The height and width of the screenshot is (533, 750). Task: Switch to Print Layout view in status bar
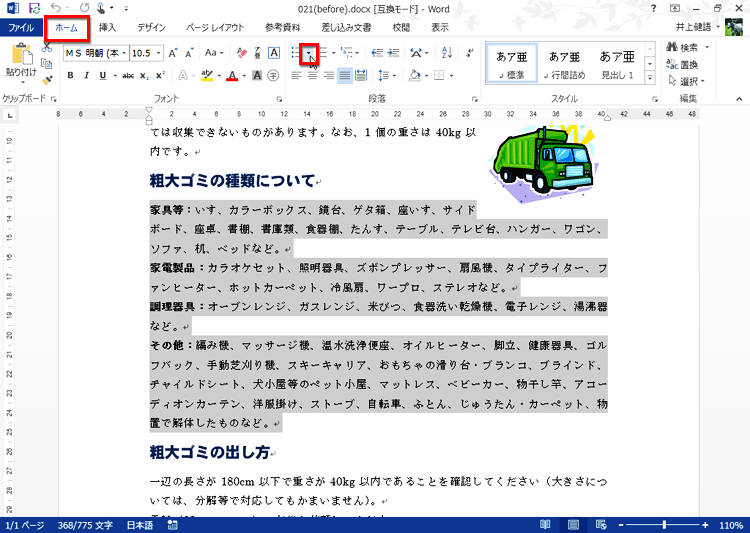pyautogui.click(x=573, y=524)
